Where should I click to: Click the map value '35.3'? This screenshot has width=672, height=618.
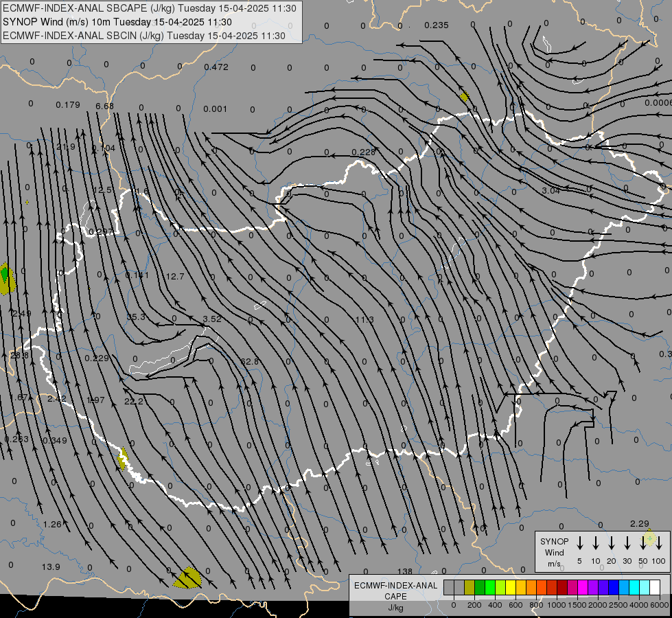pyautogui.click(x=136, y=317)
